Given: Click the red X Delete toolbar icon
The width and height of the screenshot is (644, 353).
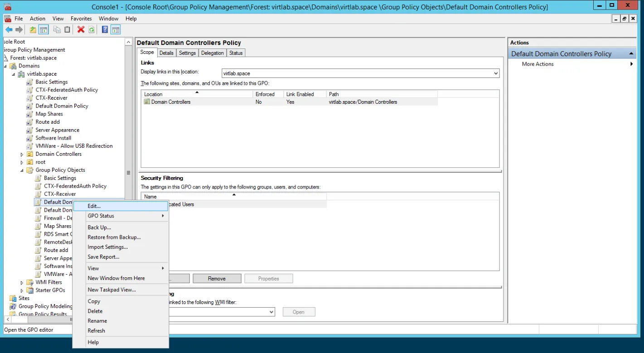Looking at the screenshot, I should click(x=81, y=30).
